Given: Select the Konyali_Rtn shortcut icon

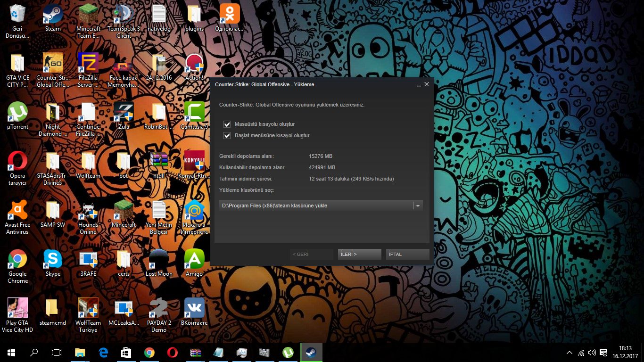Looking at the screenshot, I should coord(194,165).
